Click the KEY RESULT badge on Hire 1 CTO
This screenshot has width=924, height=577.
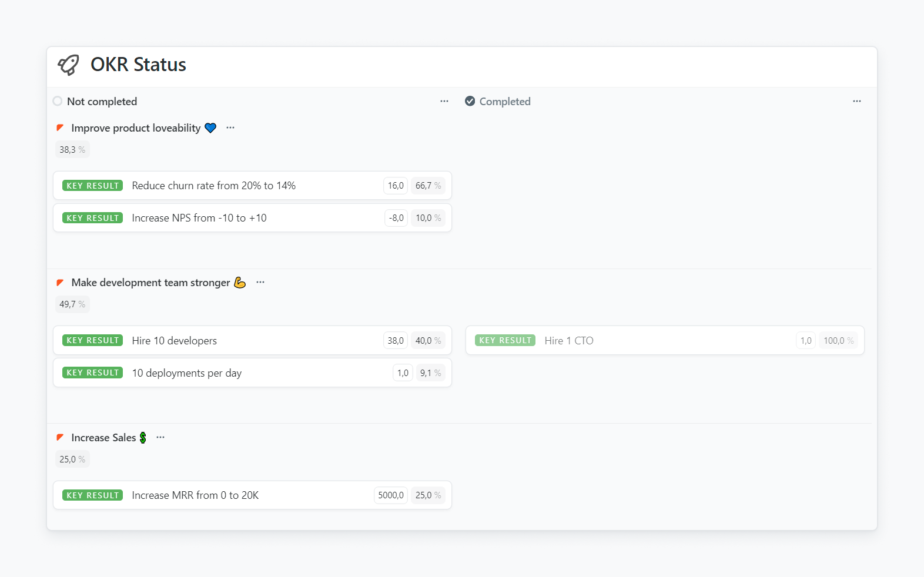[x=505, y=341]
